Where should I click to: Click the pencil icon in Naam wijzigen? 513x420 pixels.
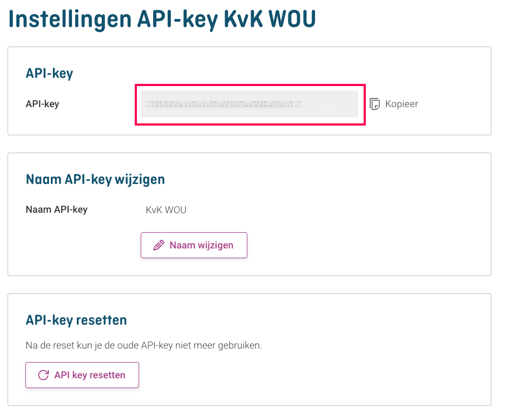click(159, 245)
